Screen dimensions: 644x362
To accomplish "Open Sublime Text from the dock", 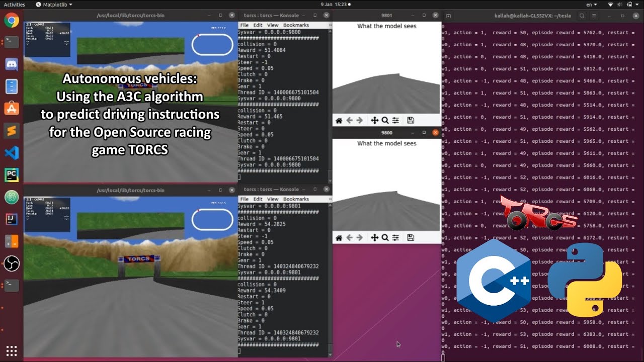I will tap(12, 131).
